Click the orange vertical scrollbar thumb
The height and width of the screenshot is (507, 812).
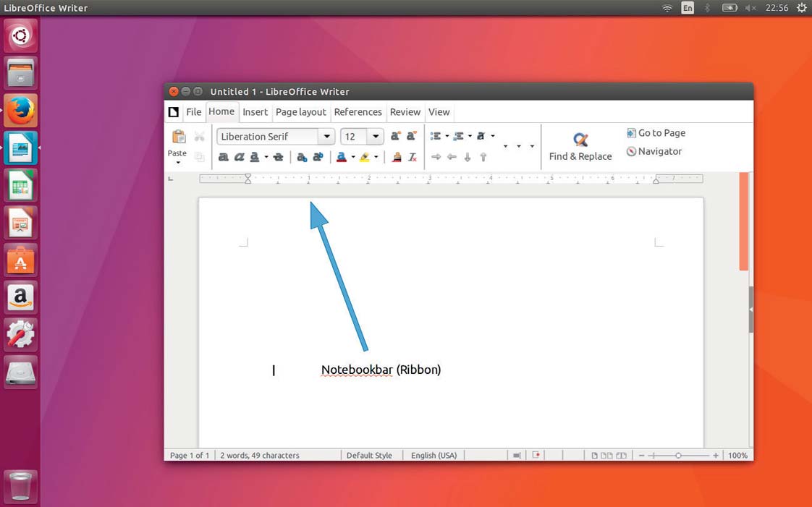click(744, 221)
